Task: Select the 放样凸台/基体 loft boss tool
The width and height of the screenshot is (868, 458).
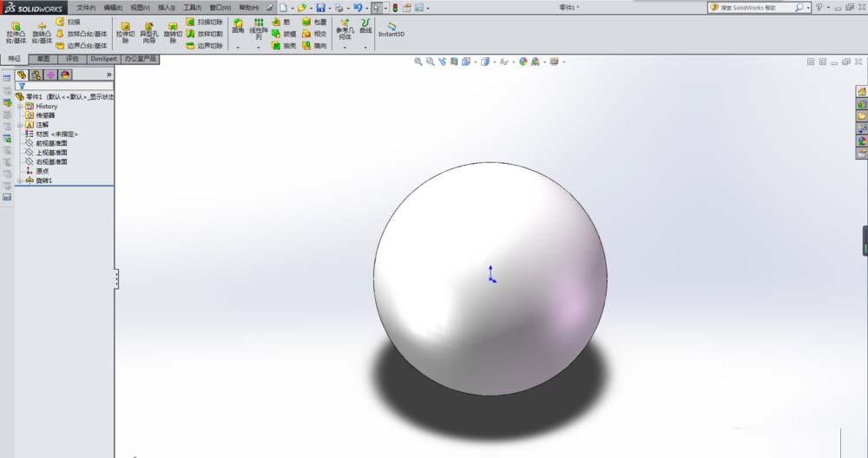Action: point(82,34)
